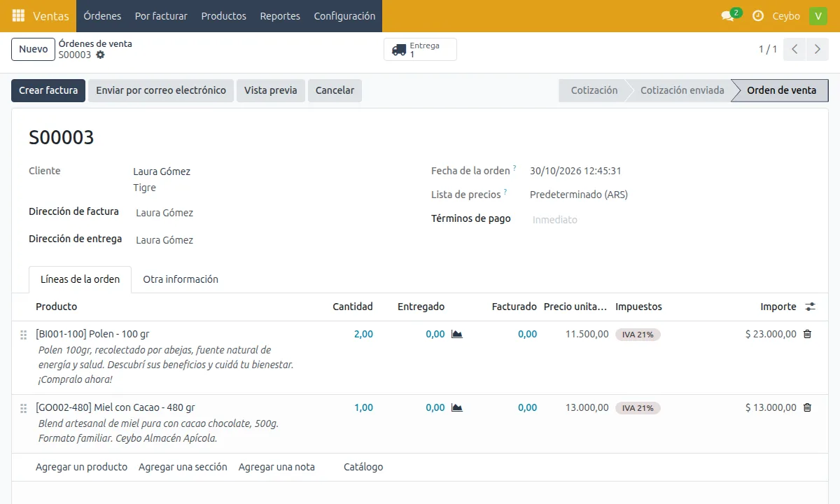The width and height of the screenshot is (840, 504).
Task: Open the conversations chat icon
Action: point(728,16)
